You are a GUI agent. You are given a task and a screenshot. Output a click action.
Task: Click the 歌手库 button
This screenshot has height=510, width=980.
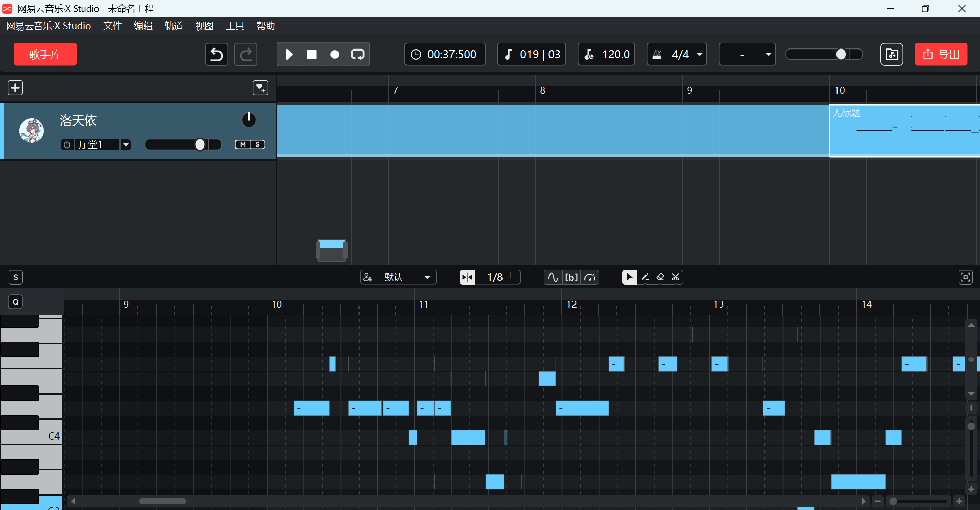[x=45, y=55]
